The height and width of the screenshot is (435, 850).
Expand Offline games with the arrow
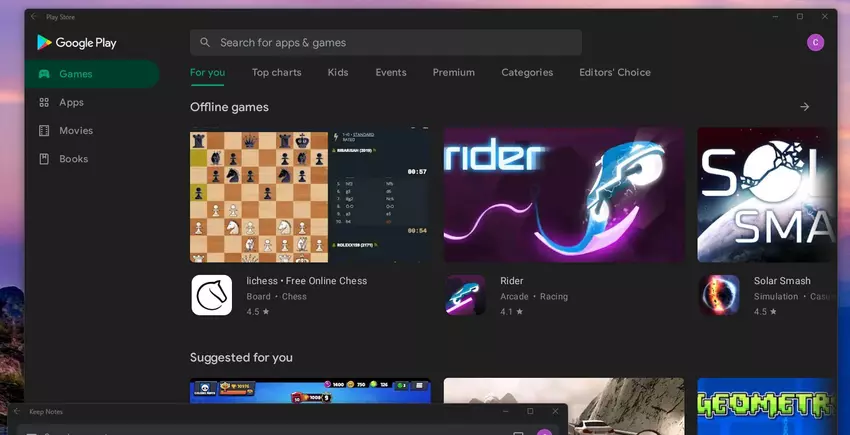[x=805, y=107]
